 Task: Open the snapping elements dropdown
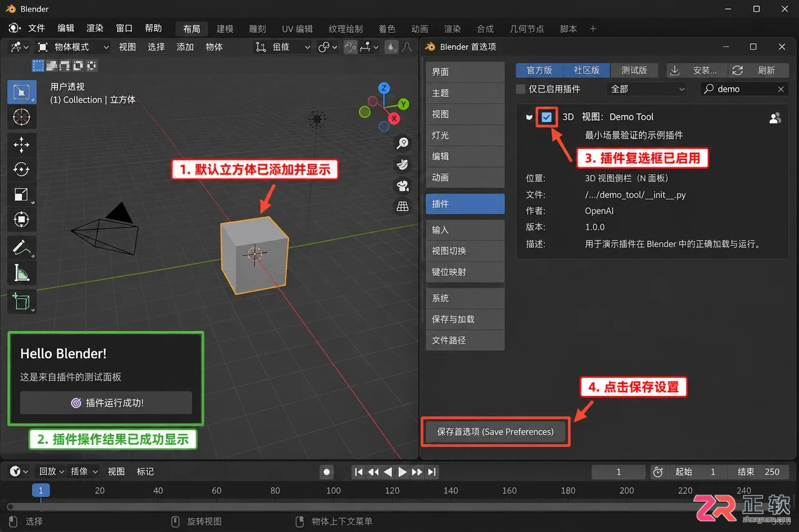tap(369, 46)
